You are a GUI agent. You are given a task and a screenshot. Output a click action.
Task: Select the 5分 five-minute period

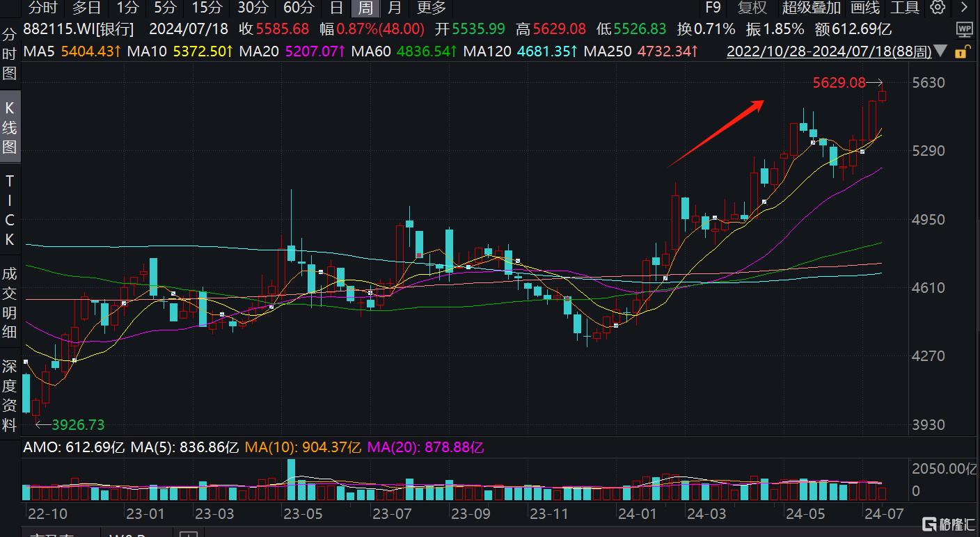click(165, 8)
